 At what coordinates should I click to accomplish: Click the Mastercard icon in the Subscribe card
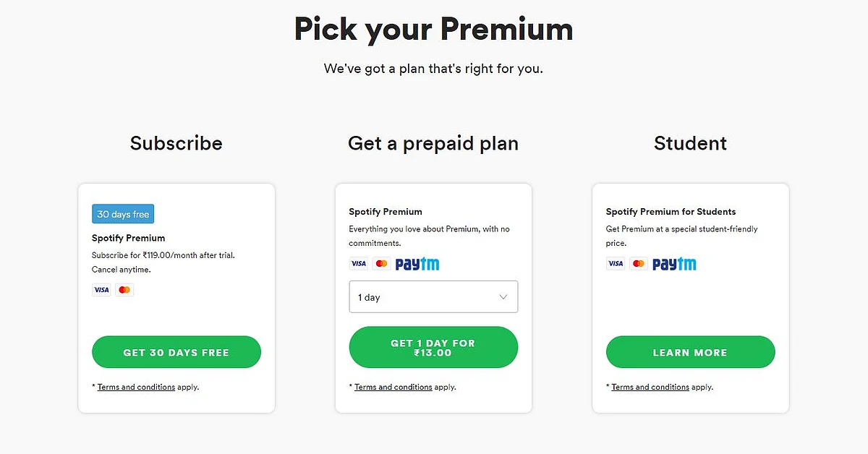pyautogui.click(x=124, y=290)
